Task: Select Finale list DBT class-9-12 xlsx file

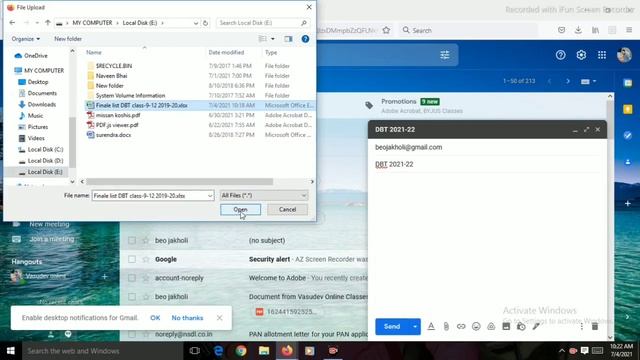Action: (x=141, y=105)
